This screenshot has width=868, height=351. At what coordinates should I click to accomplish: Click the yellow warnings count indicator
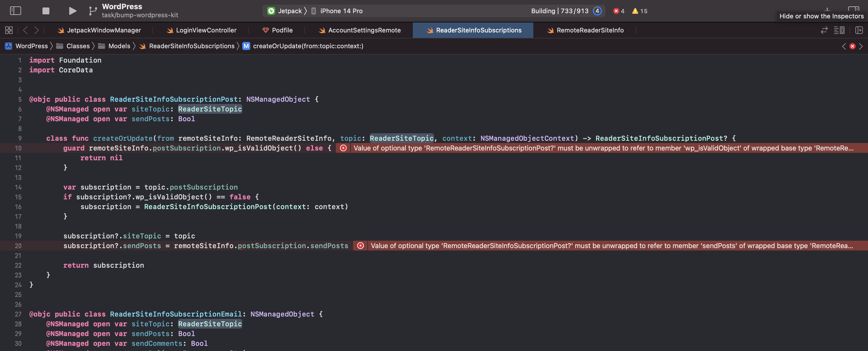[x=639, y=11]
